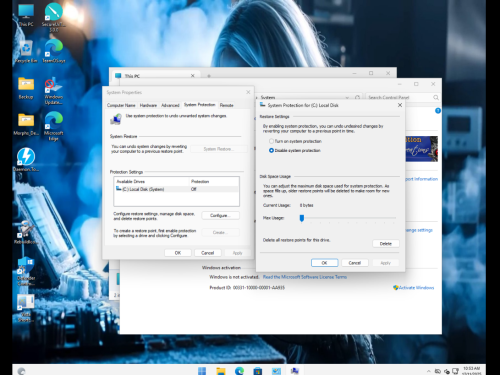The image size is (500, 375).
Task: Click the Configure button
Action: tap(220, 215)
